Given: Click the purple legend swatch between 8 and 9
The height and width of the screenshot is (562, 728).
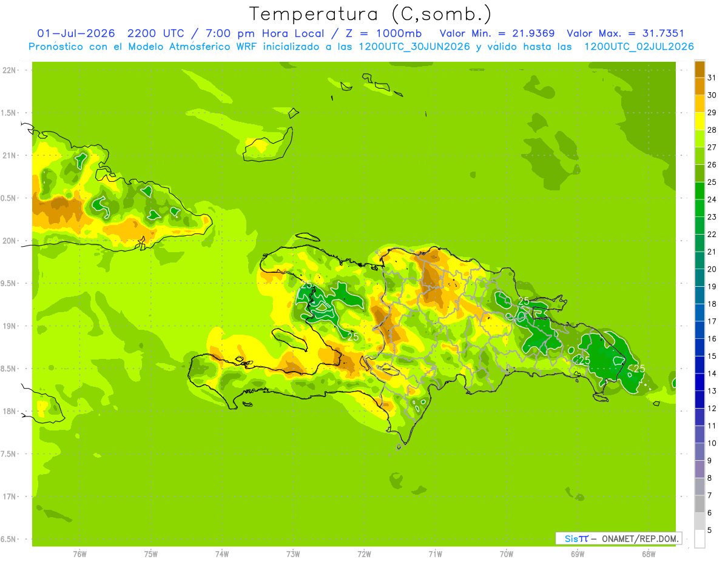Looking at the screenshot, I should 699,469.
